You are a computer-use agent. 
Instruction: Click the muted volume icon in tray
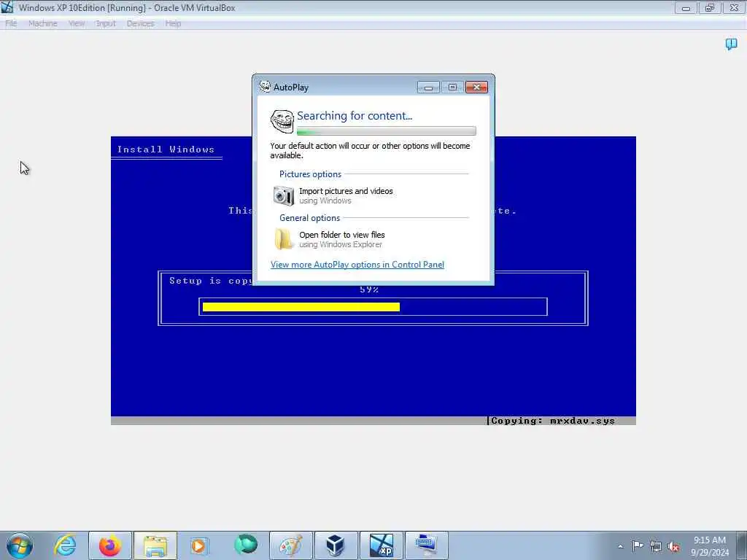coord(673,547)
